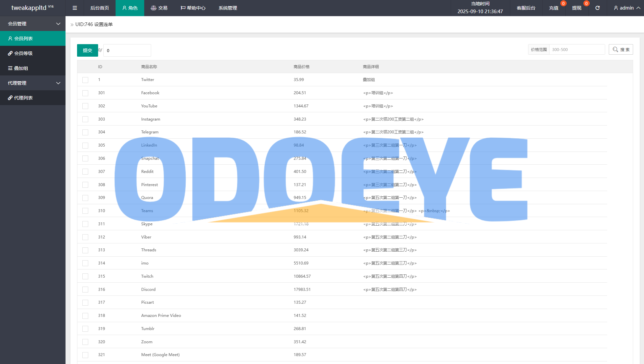Tick the Discord row checkbox
Viewport: 644px width, 364px height.
tap(85, 290)
